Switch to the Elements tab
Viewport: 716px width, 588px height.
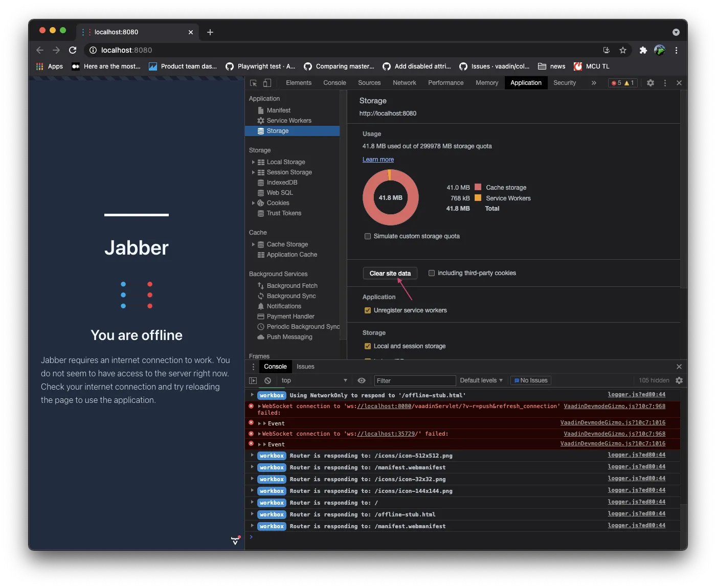coord(299,83)
